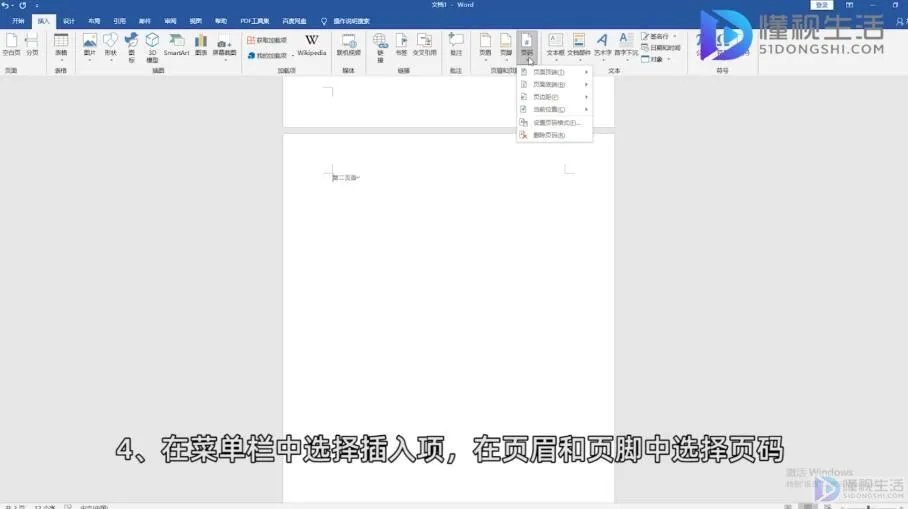Image resolution: width=908 pixels, height=509 pixels.
Task: Open the Footer (页脚) dropdown
Action: point(506,46)
